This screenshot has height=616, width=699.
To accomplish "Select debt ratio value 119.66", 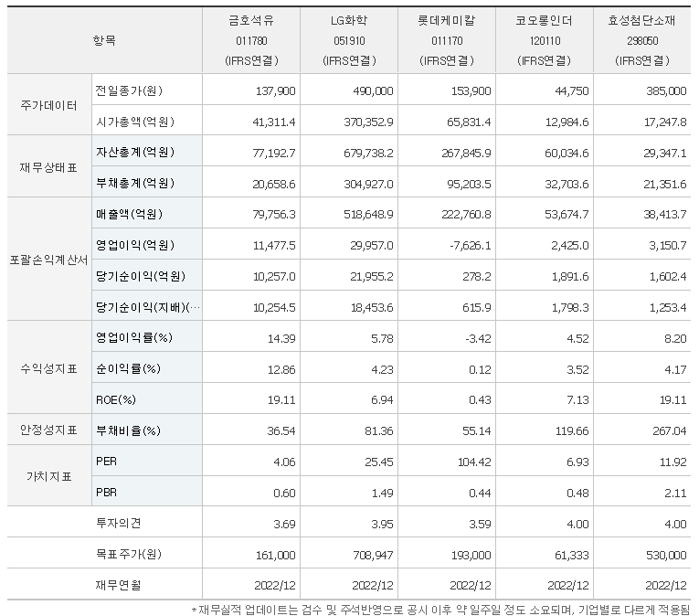I will (x=572, y=430).
